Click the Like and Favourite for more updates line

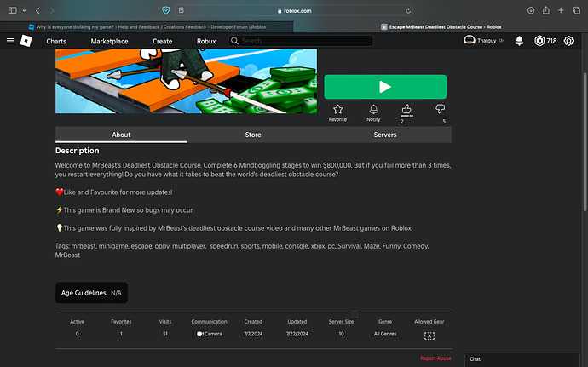point(114,192)
